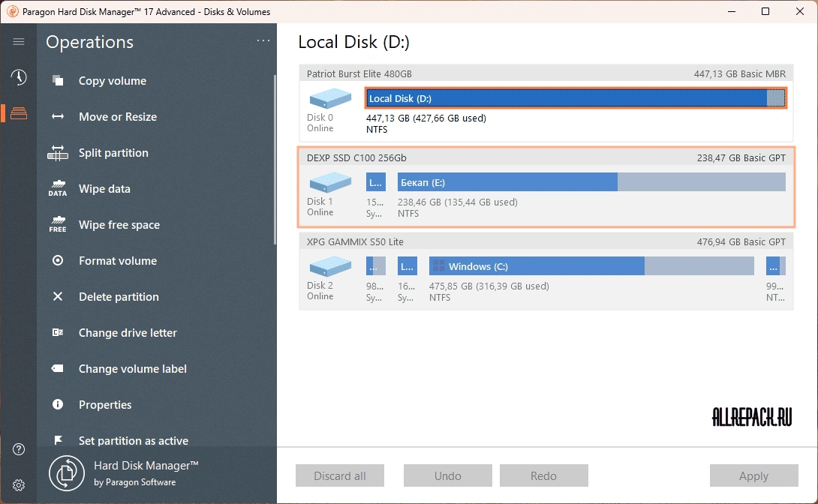Click 238,46 GB (135,44 GB used) text
Viewport: 818px width, 504px height.
(458, 202)
